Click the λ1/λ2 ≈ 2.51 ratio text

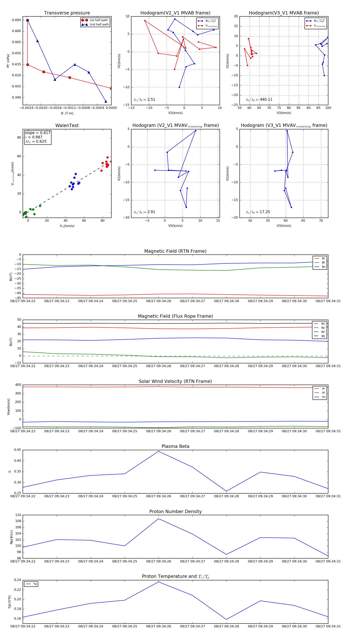click(144, 100)
